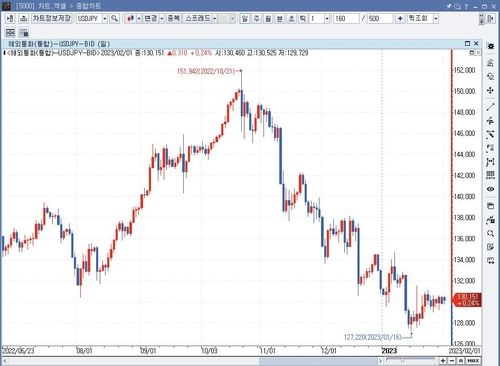Click the 변경 button

tap(150, 18)
